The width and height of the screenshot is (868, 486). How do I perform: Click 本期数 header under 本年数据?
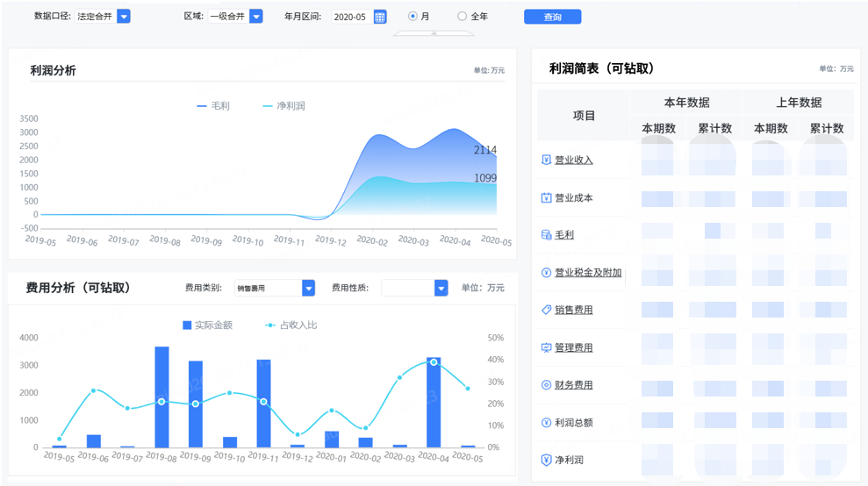[x=658, y=128]
